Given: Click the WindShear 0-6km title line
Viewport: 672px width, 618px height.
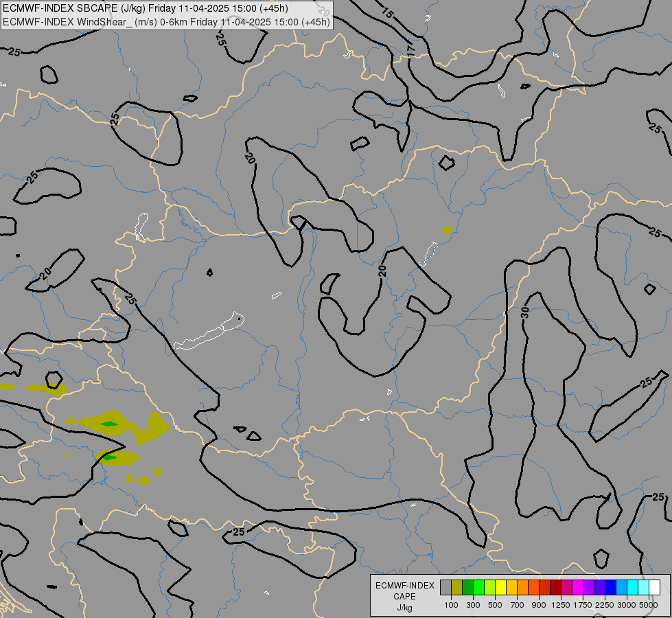Looking at the screenshot, I should [x=166, y=22].
